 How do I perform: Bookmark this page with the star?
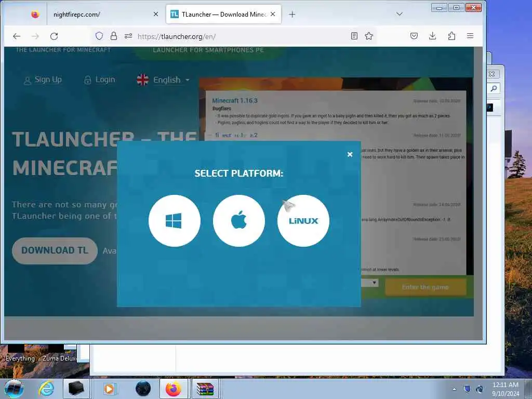369,36
